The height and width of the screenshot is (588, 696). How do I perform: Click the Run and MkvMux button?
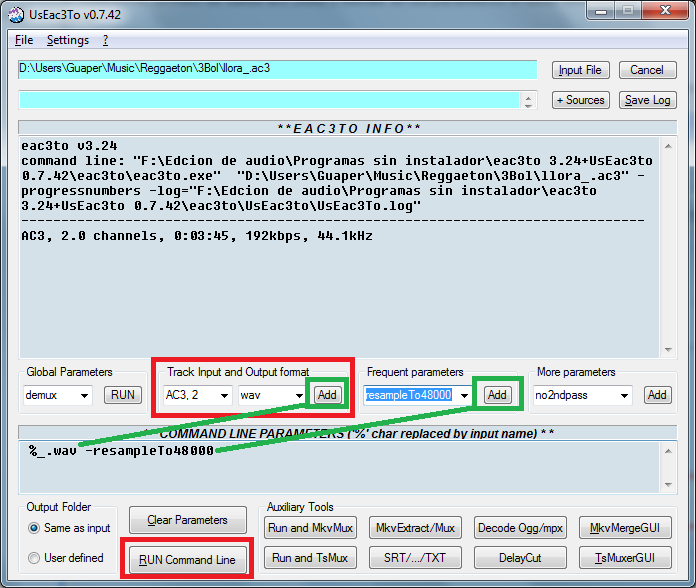pos(310,528)
